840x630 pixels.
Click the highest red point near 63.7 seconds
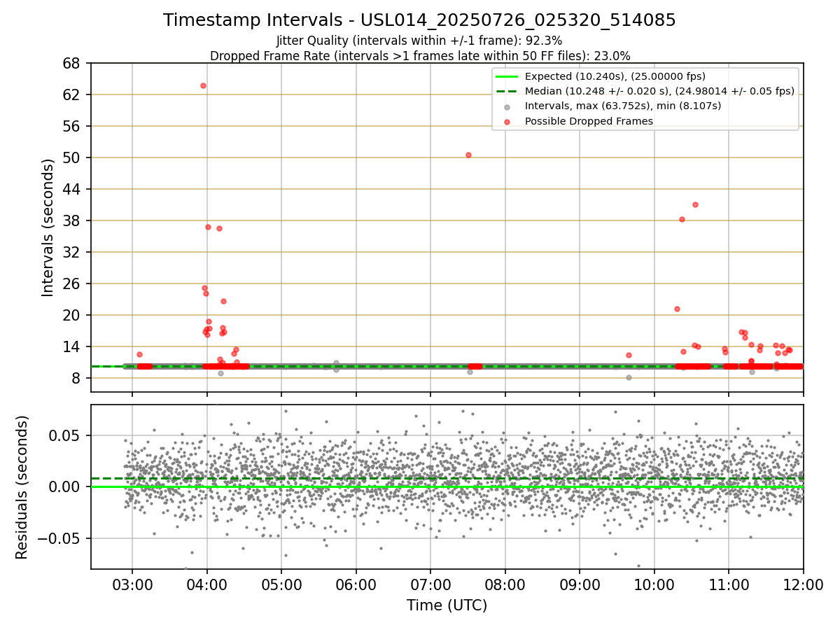203,85
